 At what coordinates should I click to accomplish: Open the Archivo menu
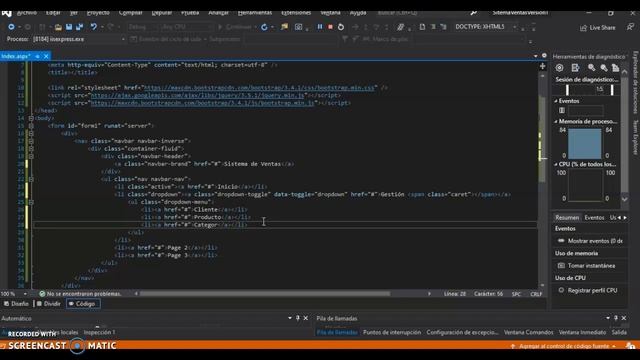[27, 13]
